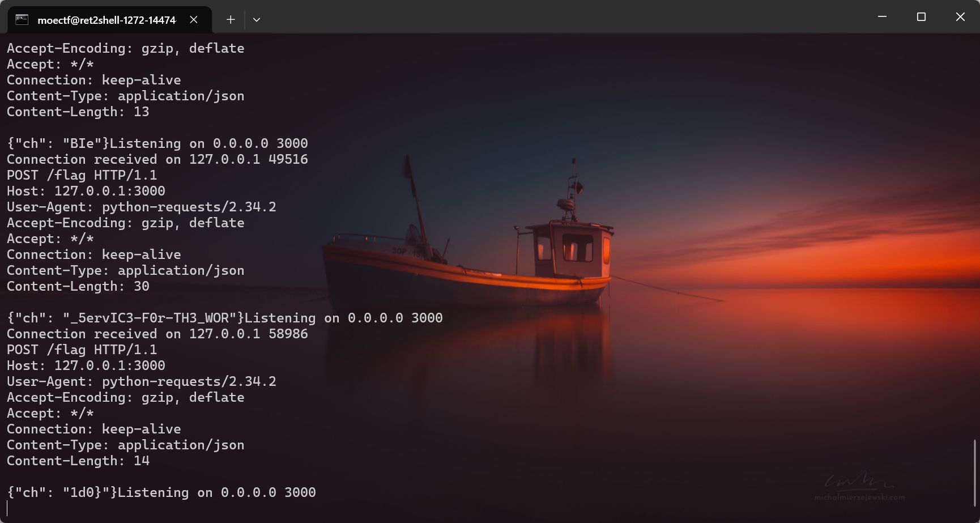Open a new terminal tab
The width and height of the screenshot is (980, 523).
(231, 19)
